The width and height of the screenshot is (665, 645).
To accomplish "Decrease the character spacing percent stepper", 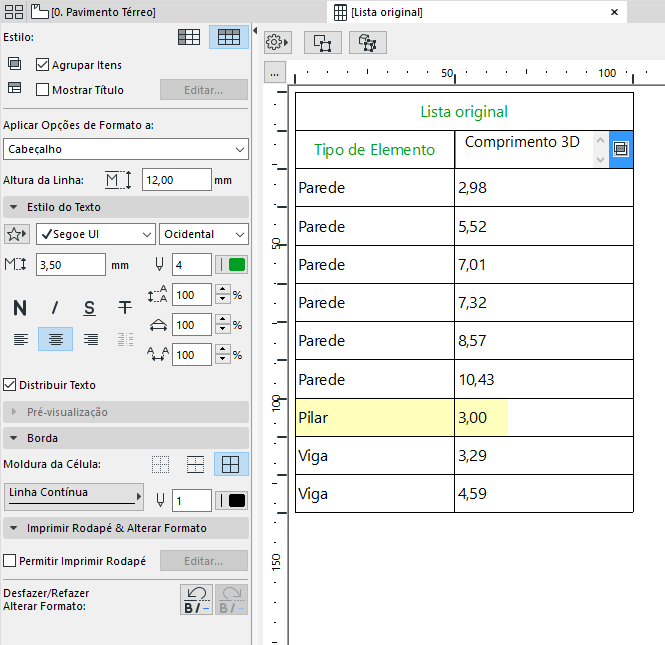I will tap(223, 360).
